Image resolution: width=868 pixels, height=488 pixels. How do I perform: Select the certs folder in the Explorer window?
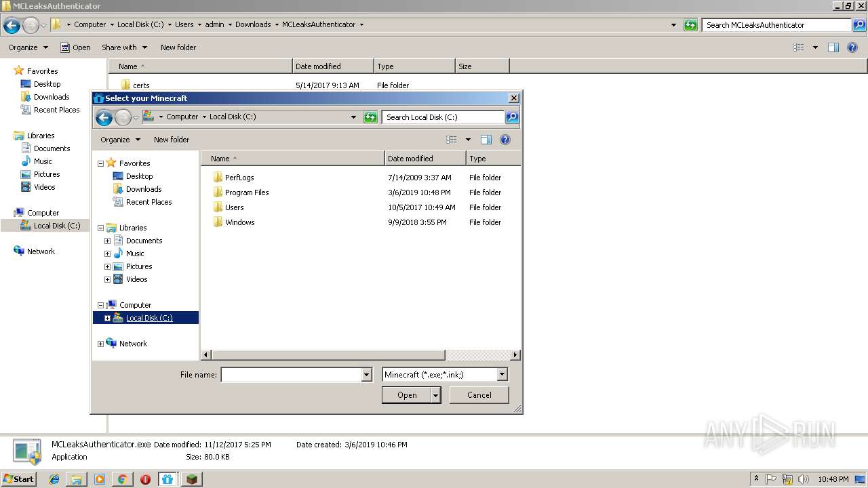coord(135,85)
